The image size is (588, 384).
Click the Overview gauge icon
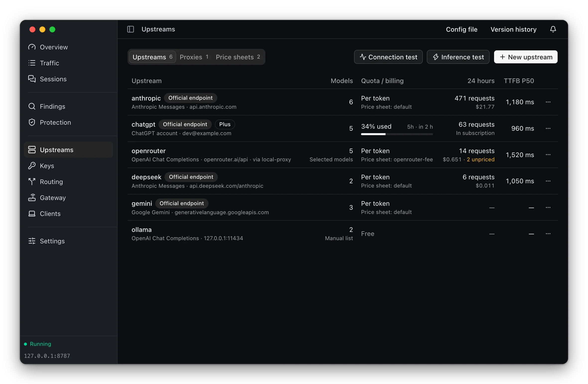[32, 47]
